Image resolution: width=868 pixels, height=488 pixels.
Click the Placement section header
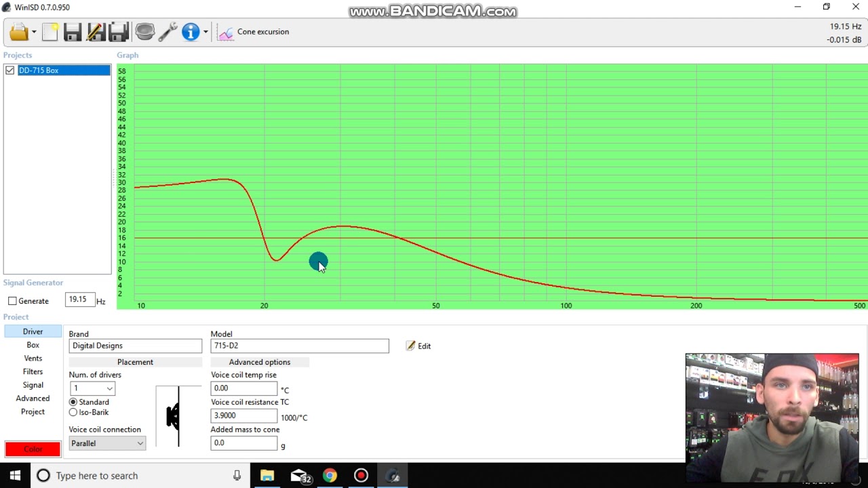(x=135, y=362)
